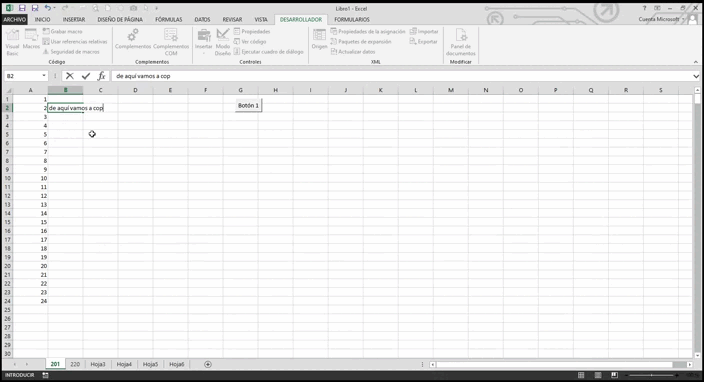This screenshot has height=382, width=704.
Task: Switch to the INICIO tab
Action: (x=43, y=20)
